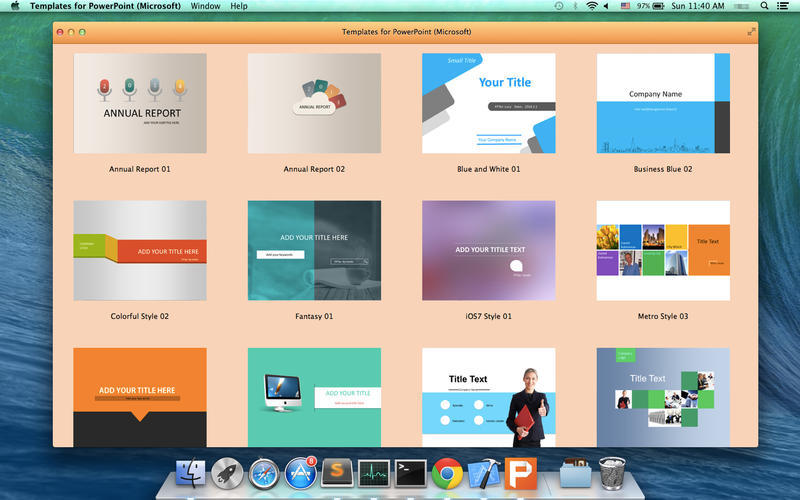Click the Wi-Fi status icon
This screenshot has width=800, height=500.
point(592,6)
